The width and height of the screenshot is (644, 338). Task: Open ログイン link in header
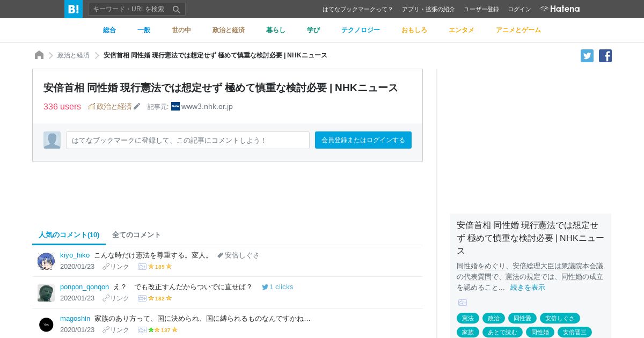pos(519,9)
